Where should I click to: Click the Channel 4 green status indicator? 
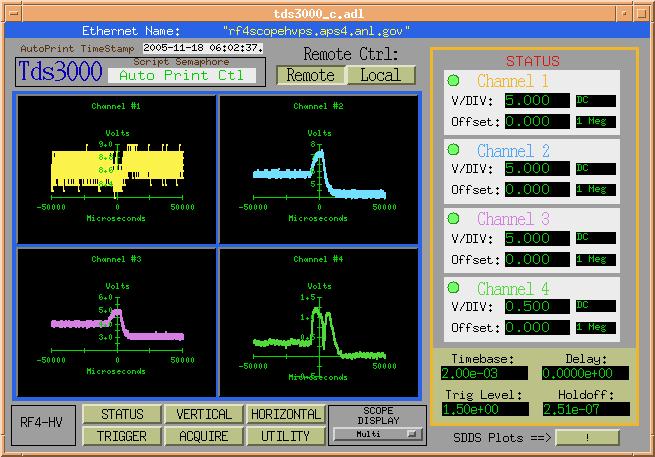tap(453, 287)
